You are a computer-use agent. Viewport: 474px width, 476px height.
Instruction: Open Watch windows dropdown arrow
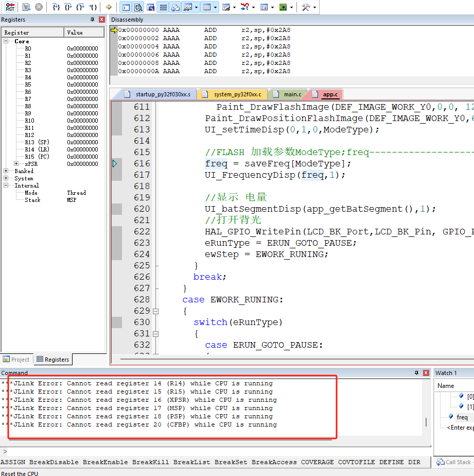coord(197,7)
